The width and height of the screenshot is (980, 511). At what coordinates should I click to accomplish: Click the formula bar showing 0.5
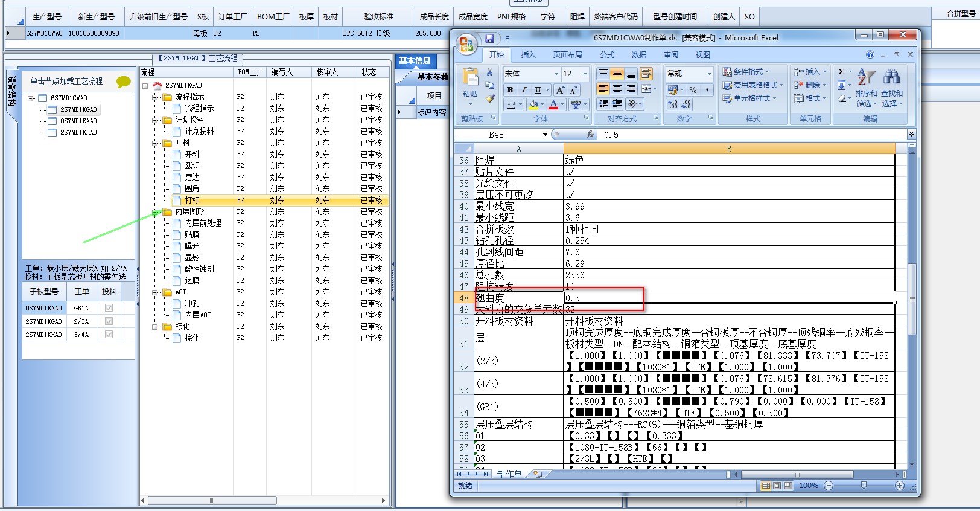click(x=752, y=135)
